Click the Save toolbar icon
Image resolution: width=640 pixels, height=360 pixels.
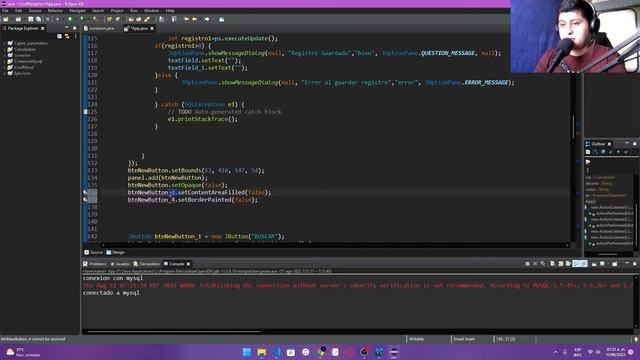pos(30,19)
